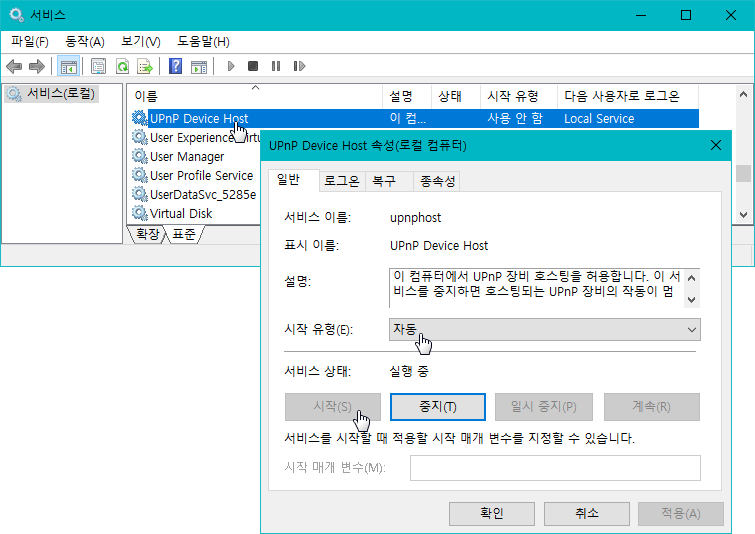Click the Stop Service square icon

point(253,66)
